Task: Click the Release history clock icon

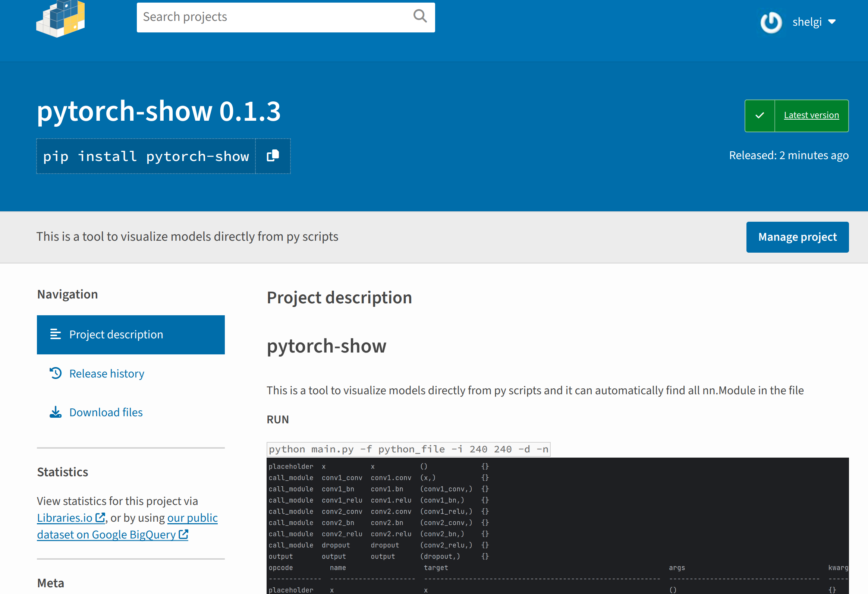Action: 56,373
